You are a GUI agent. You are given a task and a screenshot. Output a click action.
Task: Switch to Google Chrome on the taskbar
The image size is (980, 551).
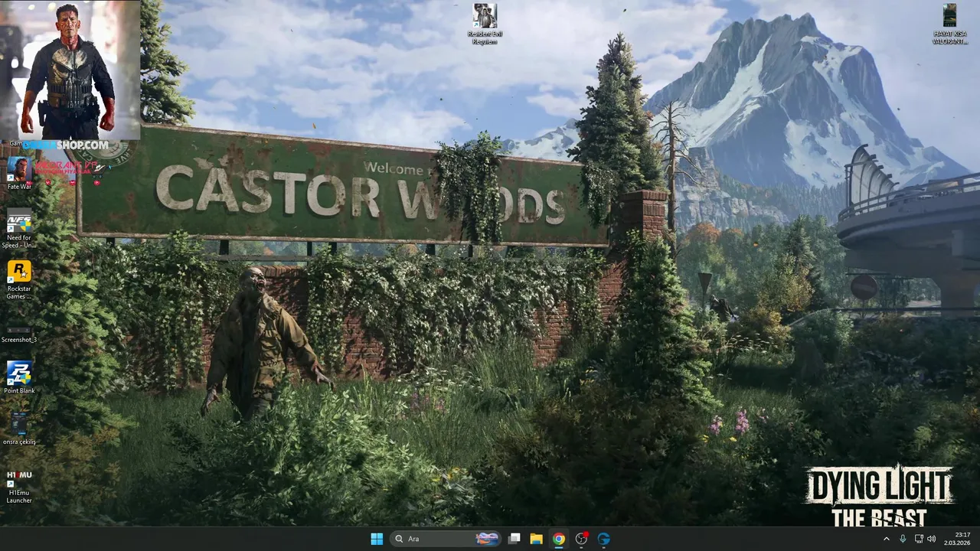(x=559, y=539)
